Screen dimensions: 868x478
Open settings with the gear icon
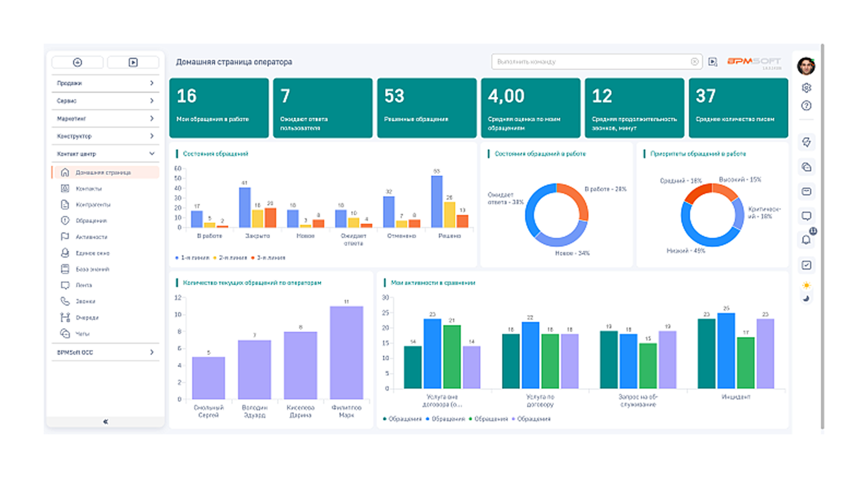(x=806, y=88)
